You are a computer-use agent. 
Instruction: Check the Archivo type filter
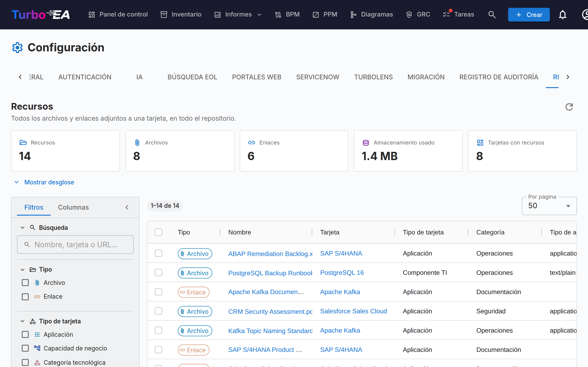(x=25, y=283)
